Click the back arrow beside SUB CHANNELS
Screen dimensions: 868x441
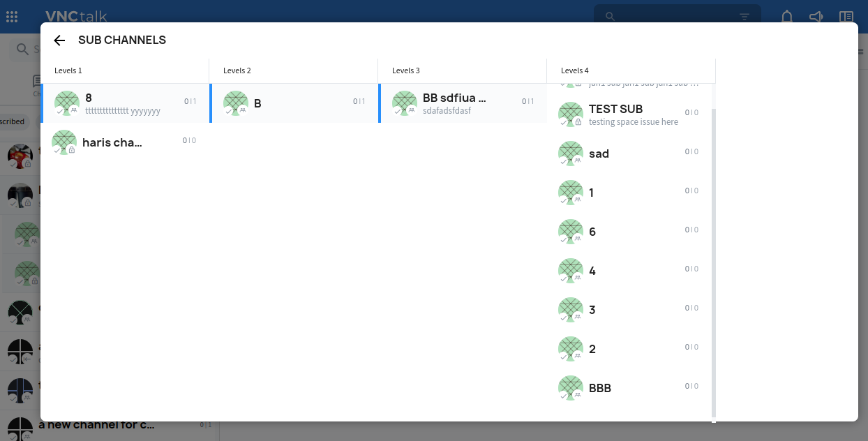pyautogui.click(x=59, y=40)
